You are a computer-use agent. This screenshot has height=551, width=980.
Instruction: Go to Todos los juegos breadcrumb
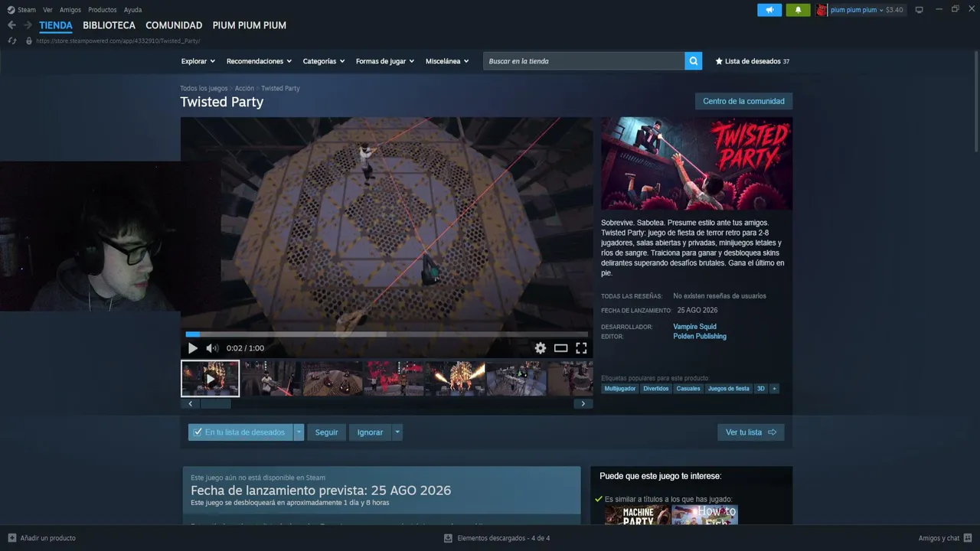click(x=204, y=89)
